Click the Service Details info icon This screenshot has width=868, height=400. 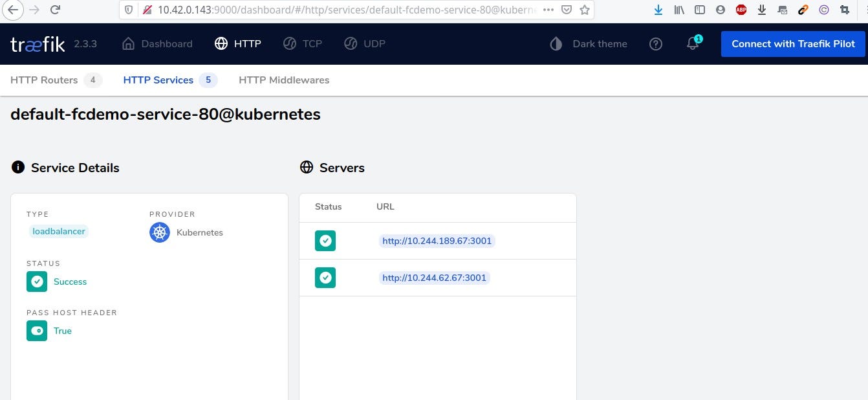point(18,168)
